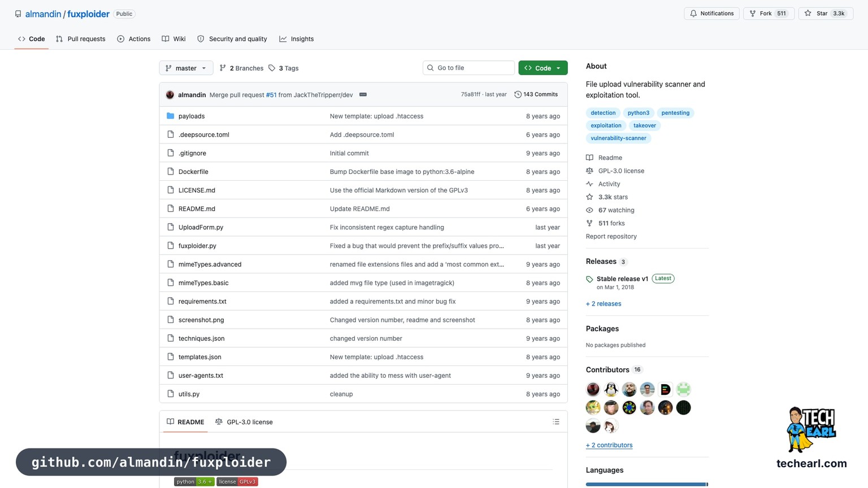The image size is (868, 488).
Task: Star the fuxploider repository
Action: click(826, 14)
